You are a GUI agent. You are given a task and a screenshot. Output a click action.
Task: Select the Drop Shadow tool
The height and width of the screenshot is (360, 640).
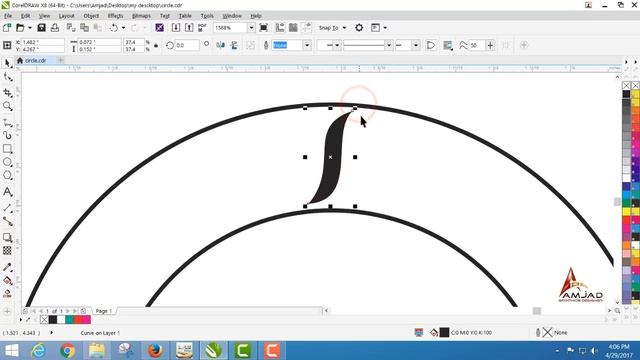7,237
